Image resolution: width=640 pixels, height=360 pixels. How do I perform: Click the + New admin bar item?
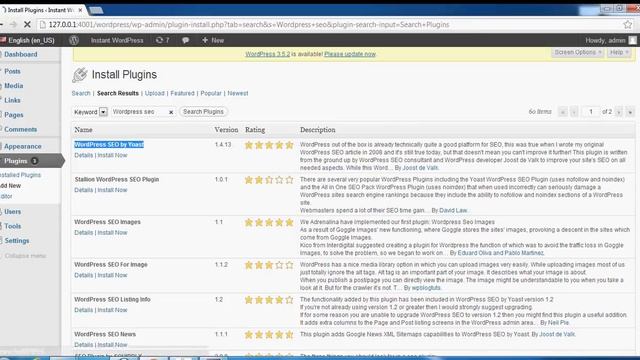213,40
